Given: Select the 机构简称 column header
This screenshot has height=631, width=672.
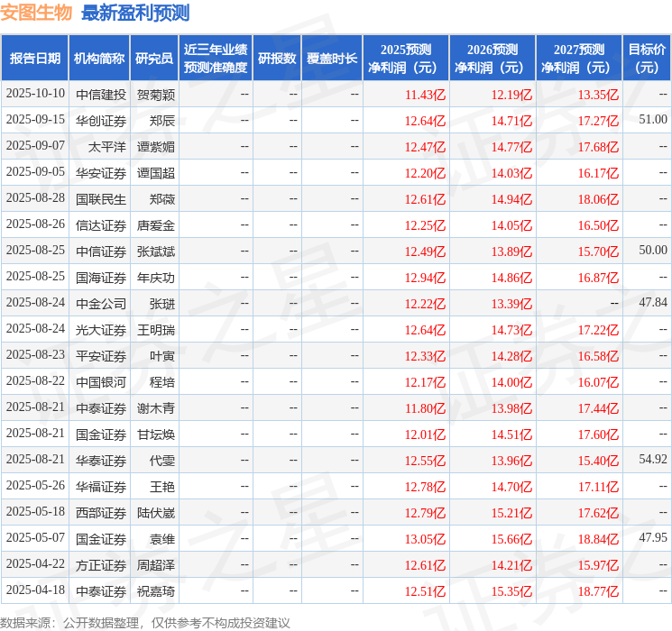Looking at the screenshot, I should tap(99, 59).
